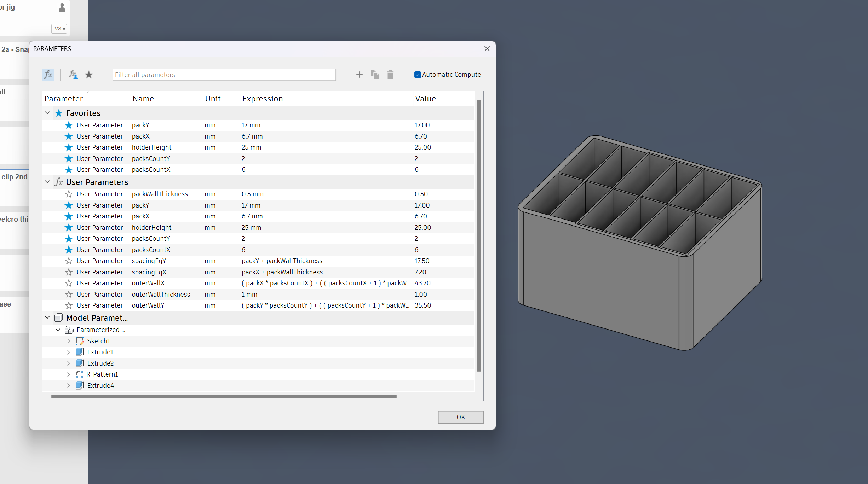Click the Sketch1 feature icon

(x=80, y=341)
